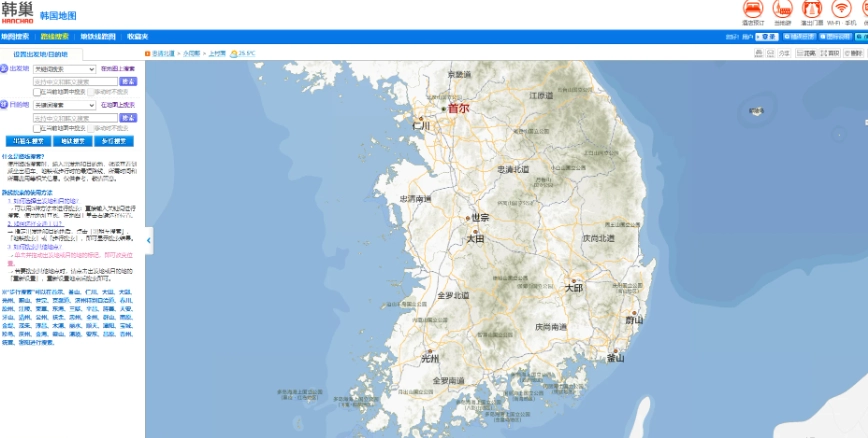
Task: Click the login button in blue bar
Action: coord(766,36)
